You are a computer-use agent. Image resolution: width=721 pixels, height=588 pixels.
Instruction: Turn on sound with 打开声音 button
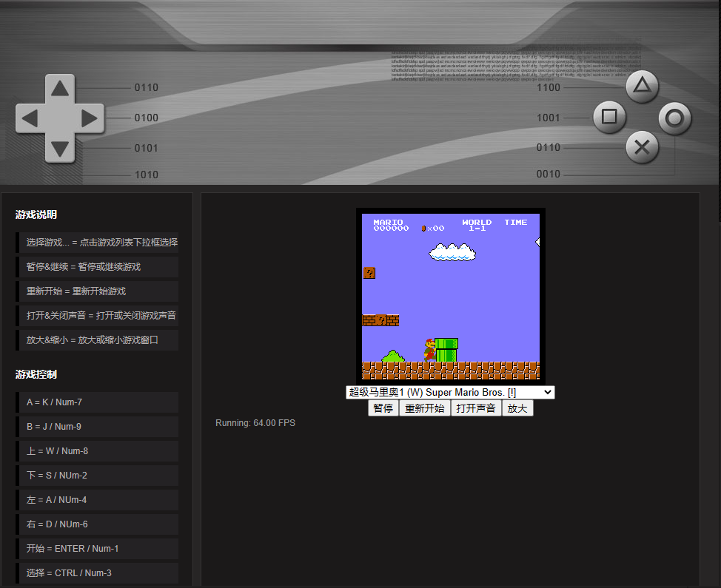(x=476, y=408)
